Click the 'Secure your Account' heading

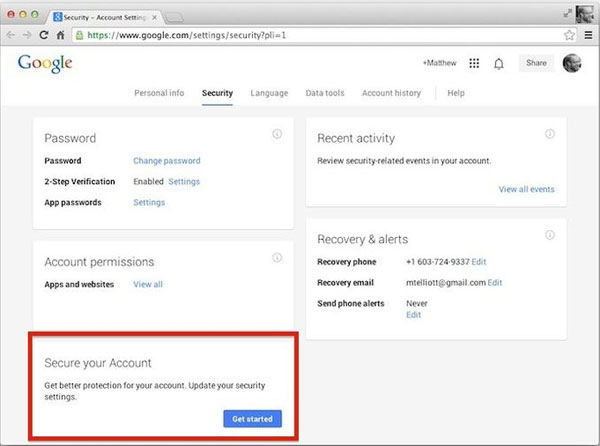98,363
